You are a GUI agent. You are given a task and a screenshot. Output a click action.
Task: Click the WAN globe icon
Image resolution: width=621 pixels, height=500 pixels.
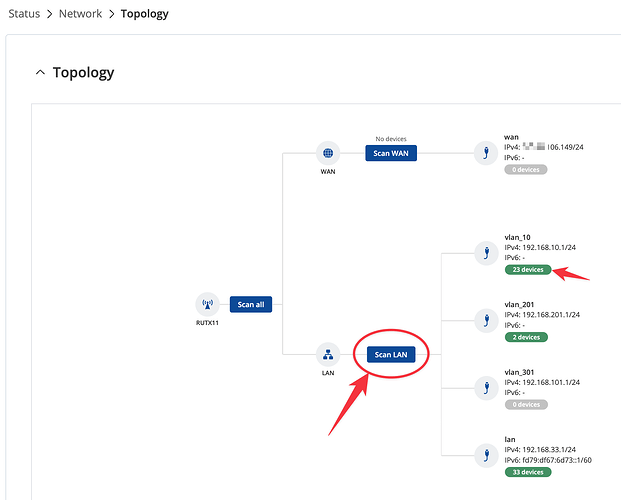(328, 153)
